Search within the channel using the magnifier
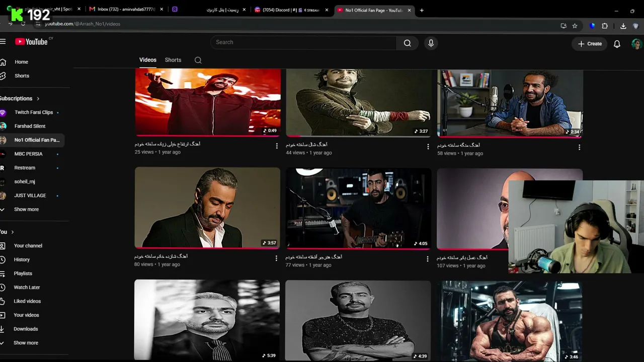 [198, 60]
